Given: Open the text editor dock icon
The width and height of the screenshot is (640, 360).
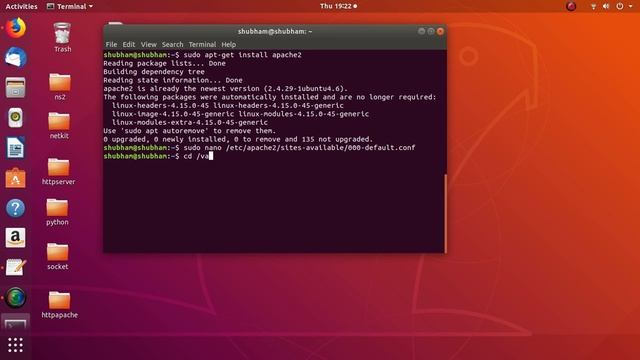Looking at the screenshot, I should point(16,268).
